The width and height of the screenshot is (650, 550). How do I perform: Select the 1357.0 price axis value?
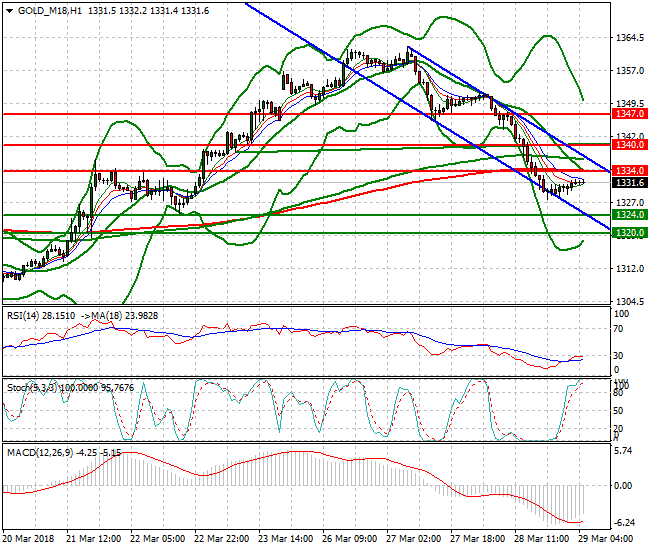click(x=630, y=70)
